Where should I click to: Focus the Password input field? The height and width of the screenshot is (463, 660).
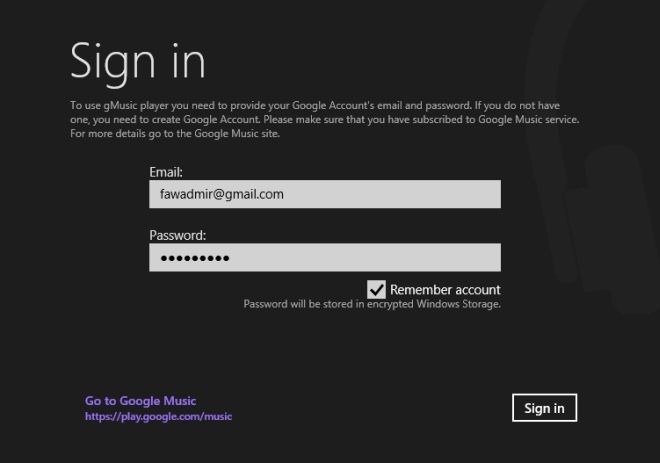point(324,258)
